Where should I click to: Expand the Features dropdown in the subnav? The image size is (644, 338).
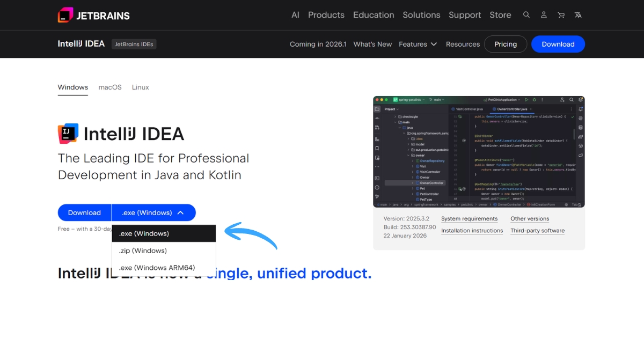(x=418, y=44)
